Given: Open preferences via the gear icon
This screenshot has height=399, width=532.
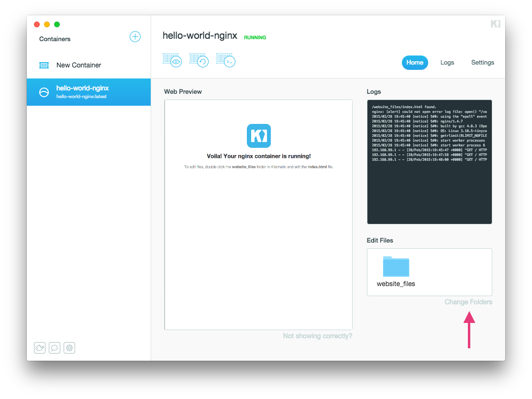Looking at the screenshot, I should 69,348.
